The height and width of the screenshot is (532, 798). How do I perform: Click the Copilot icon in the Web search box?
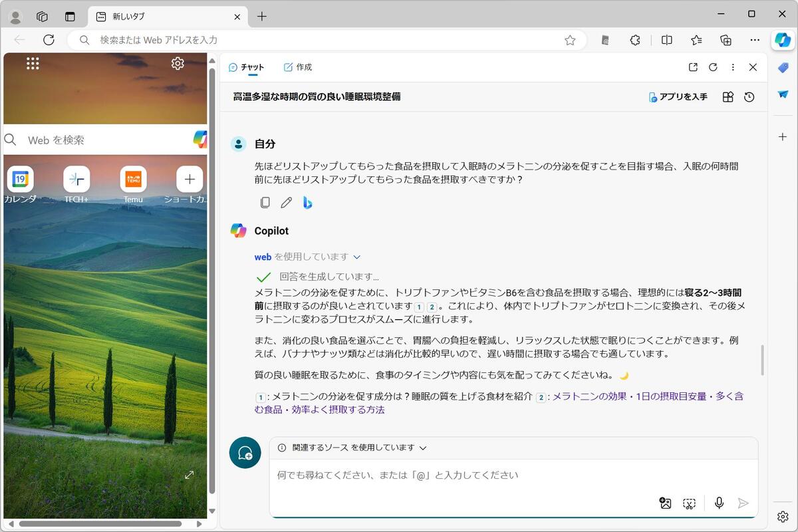click(x=199, y=139)
